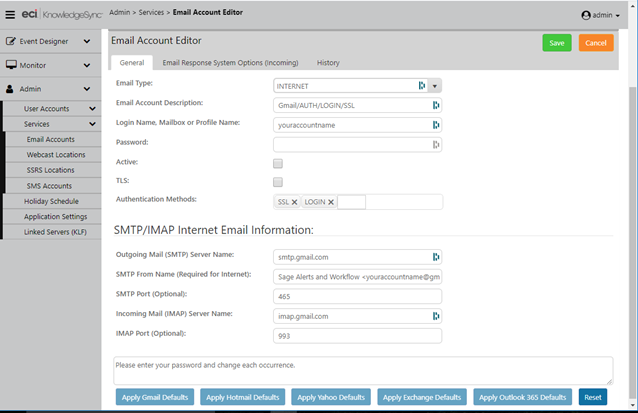Click the Admin person icon

(x=10, y=89)
